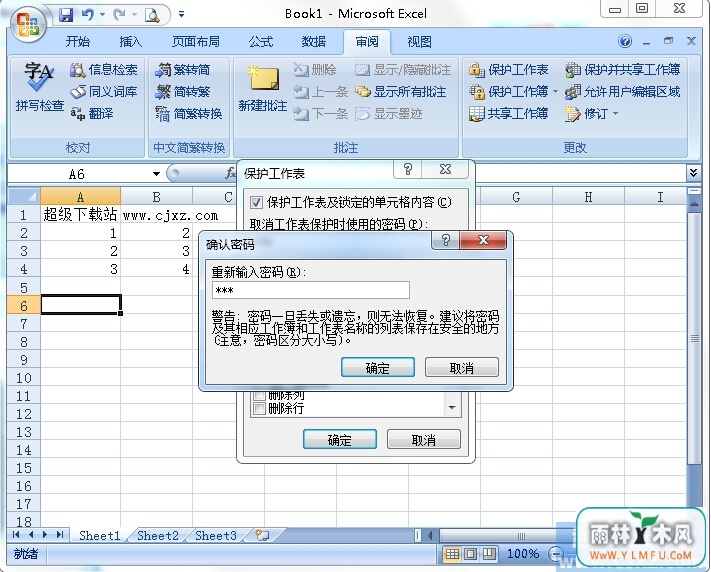The image size is (711, 572).
Task: Switch to Sheet3 tab
Action: [216, 536]
